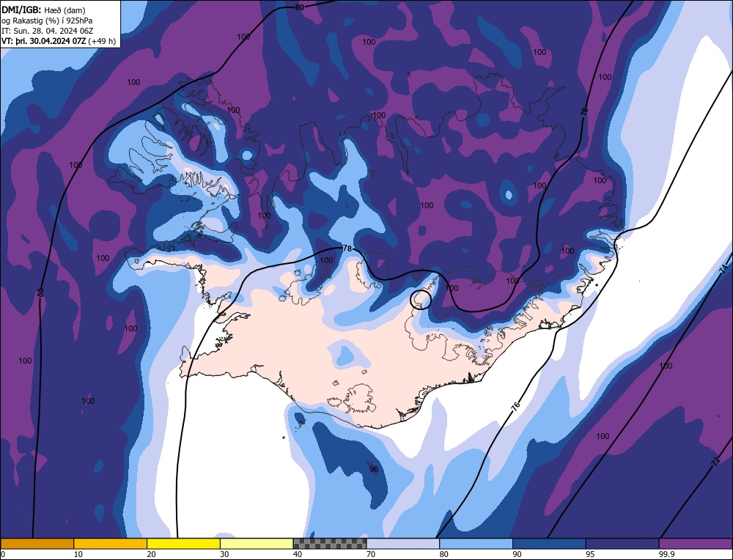Screen dimensions: 733x560
Task: Click the legend scale value "0"
Action: 3,554
